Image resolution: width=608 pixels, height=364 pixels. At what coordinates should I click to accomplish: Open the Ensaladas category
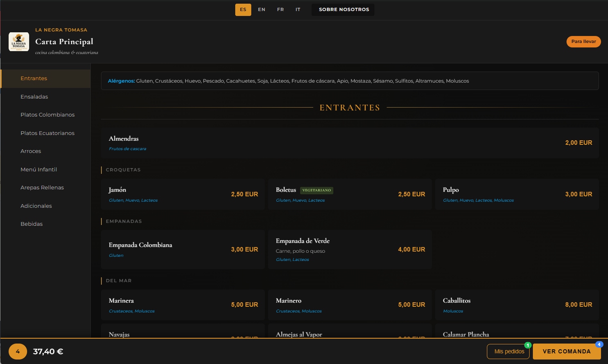(34, 97)
